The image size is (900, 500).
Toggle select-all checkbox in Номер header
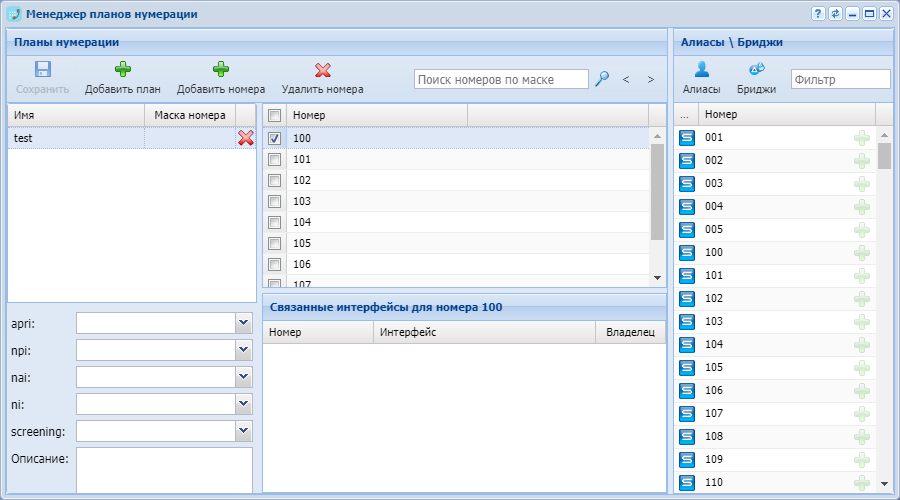coord(274,115)
